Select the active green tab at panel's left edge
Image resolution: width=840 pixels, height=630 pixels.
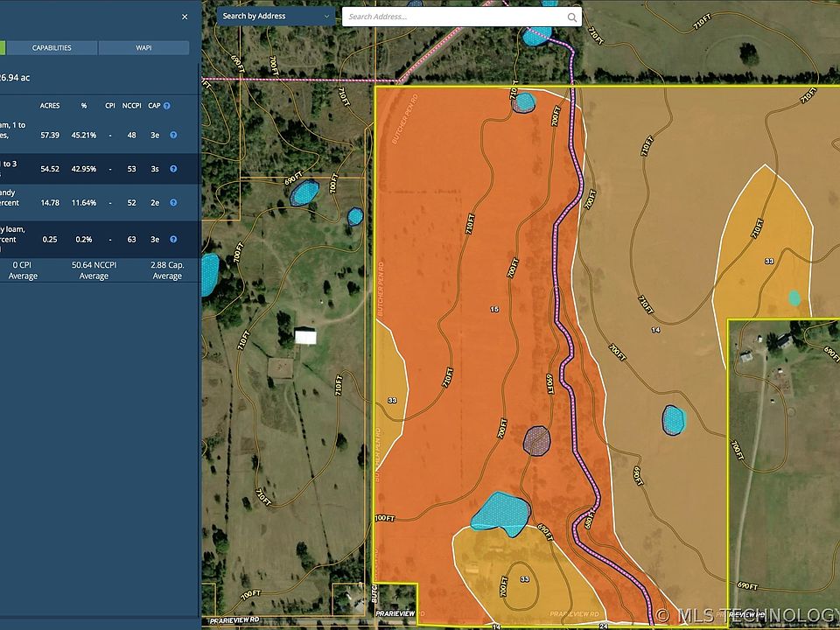pos(3,48)
